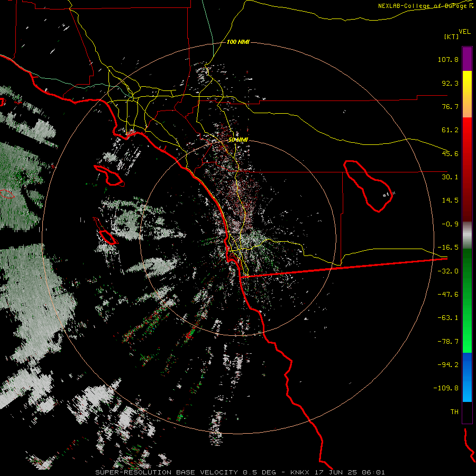Click the VEL legend title
This screenshot has width=476, height=476.
click(x=465, y=32)
